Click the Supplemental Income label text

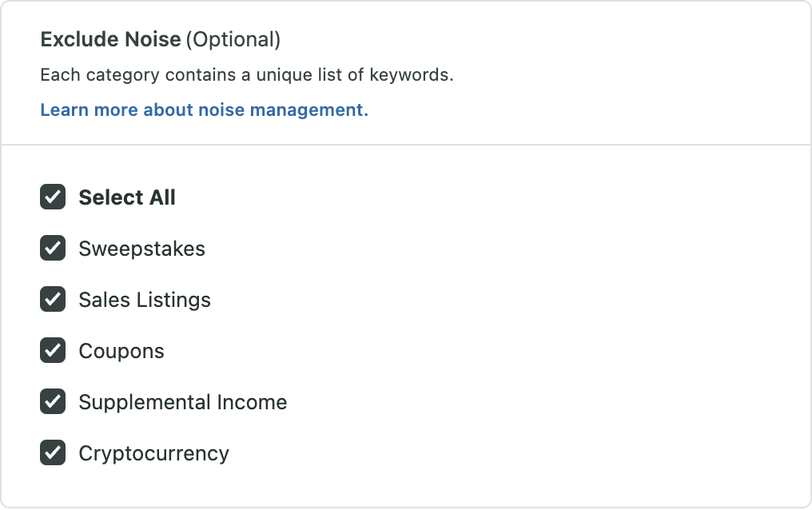[x=183, y=403]
